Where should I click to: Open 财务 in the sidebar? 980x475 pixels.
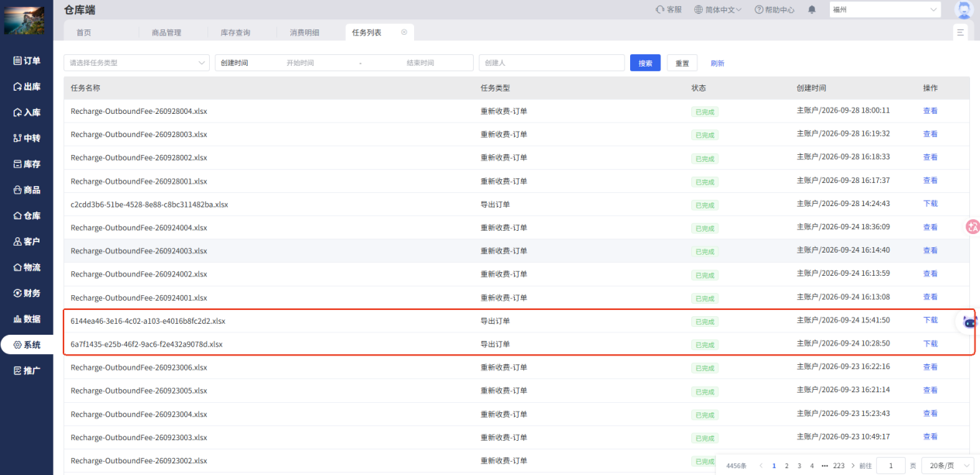pos(26,293)
